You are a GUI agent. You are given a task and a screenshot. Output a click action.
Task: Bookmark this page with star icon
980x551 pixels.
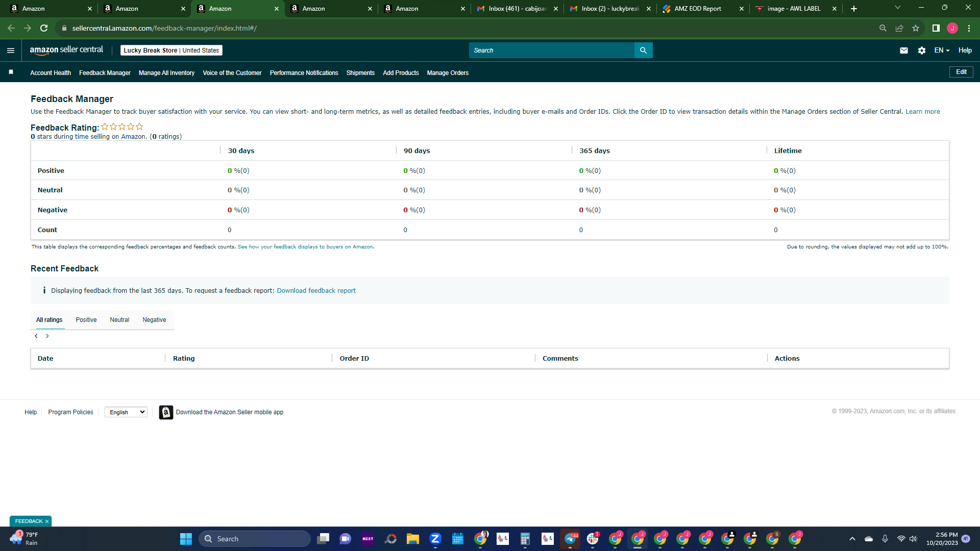click(x=916, y=28)
